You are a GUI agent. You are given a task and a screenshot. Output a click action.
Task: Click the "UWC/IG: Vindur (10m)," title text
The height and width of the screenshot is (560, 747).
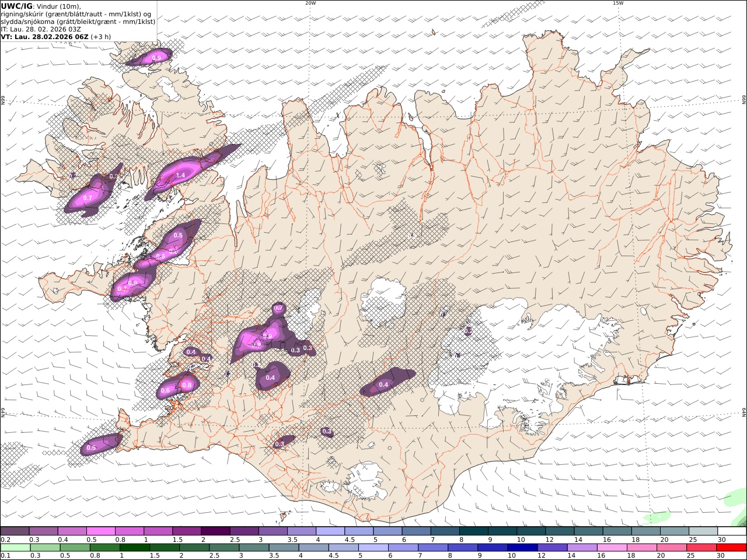[x=41, y=6]
